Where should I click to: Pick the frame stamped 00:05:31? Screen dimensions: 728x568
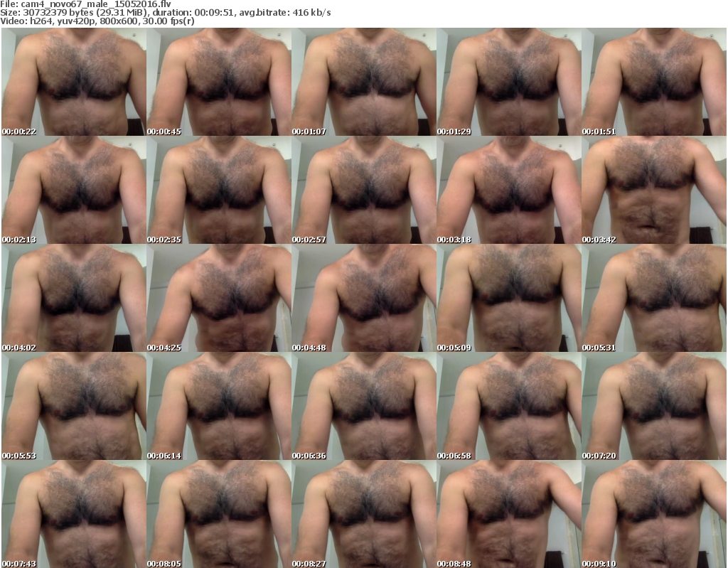point(654,298)
